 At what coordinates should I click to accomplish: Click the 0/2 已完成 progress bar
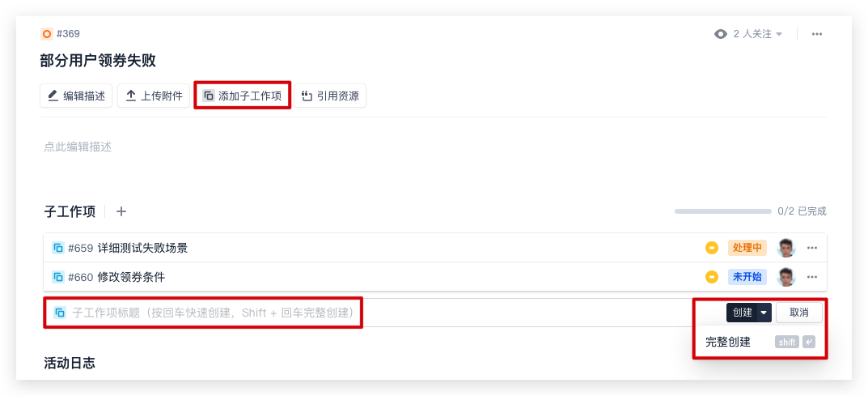tap(722, 211)
